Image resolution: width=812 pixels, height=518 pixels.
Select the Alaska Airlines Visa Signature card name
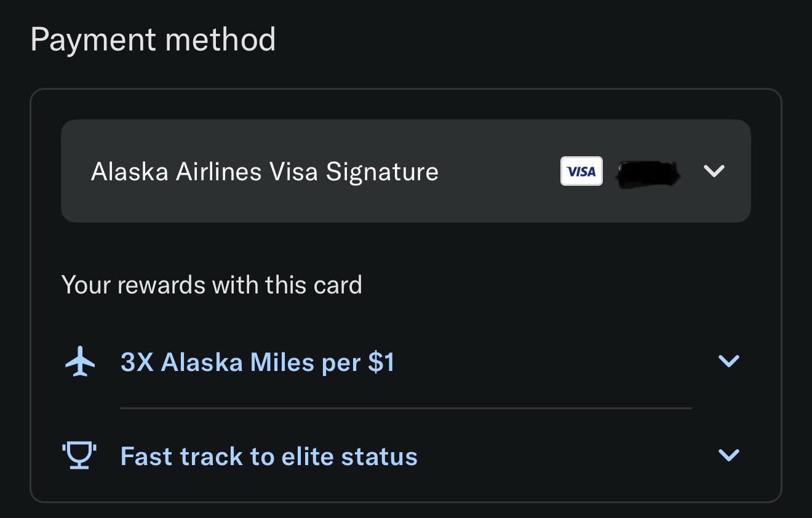tap(265, 172)
